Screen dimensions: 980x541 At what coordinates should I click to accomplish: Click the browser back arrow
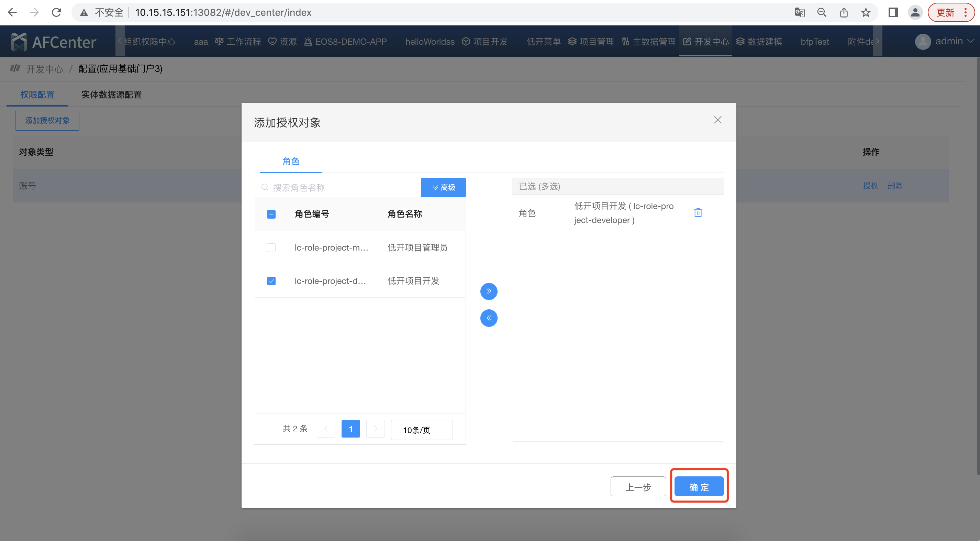tap(13, 13)
